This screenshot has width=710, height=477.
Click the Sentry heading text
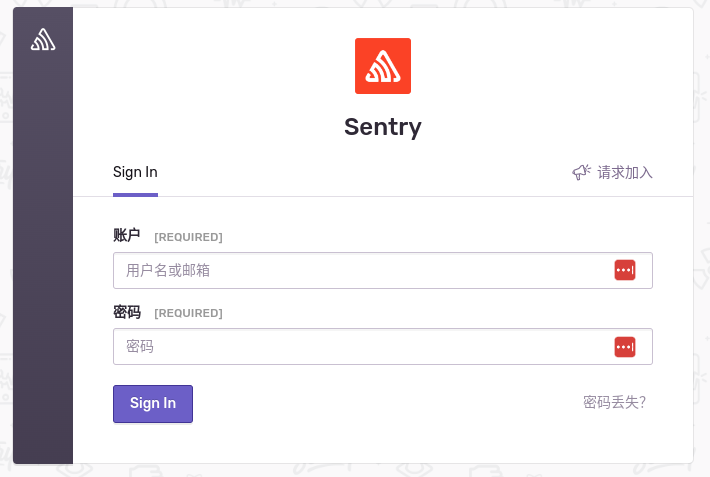[383, 127]
